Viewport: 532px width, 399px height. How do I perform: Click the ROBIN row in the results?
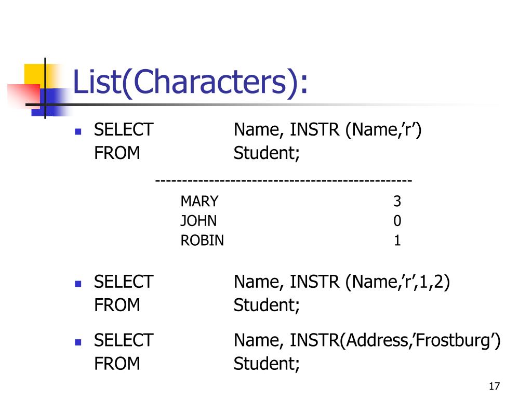290,241
